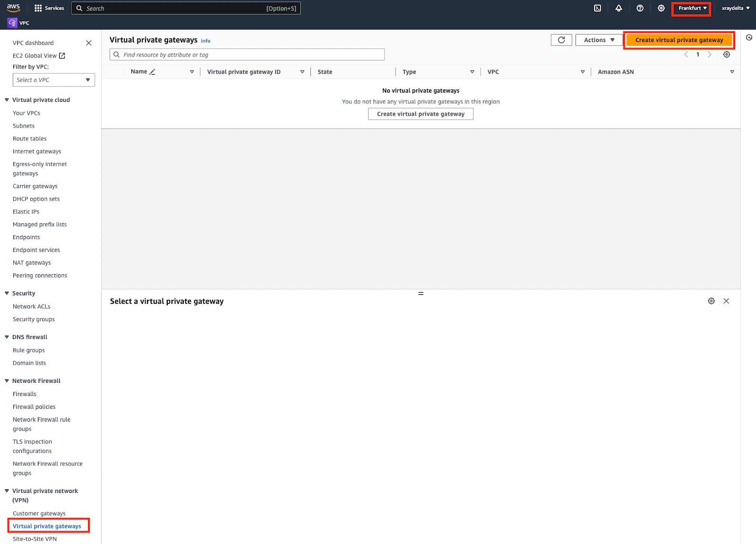The width and height of the screenshot is (756, 544).
Task: Open AWS CloudShell from the top bar
Action: (x=597, y=8)
